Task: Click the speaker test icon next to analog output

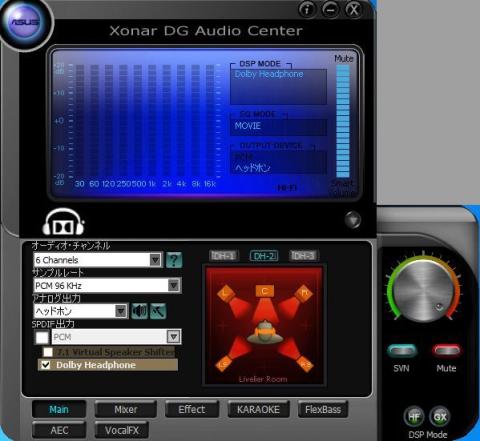Action: coord(139,311)
